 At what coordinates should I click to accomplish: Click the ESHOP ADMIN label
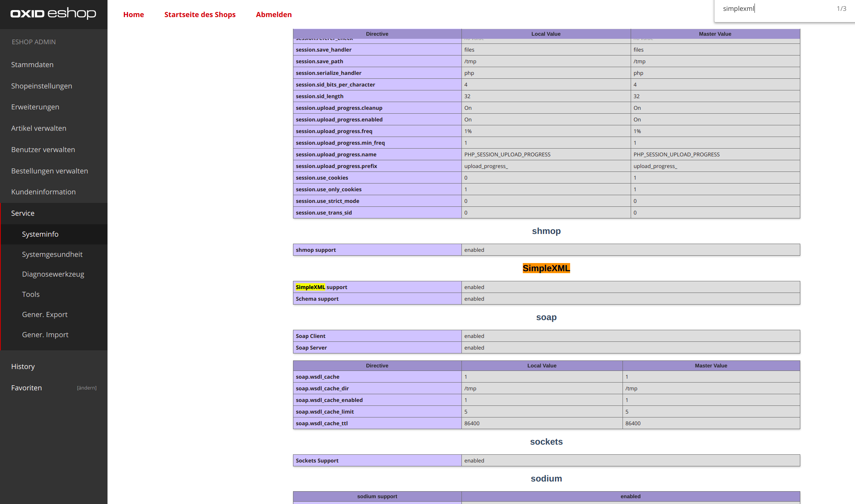[x=34, y=42]
